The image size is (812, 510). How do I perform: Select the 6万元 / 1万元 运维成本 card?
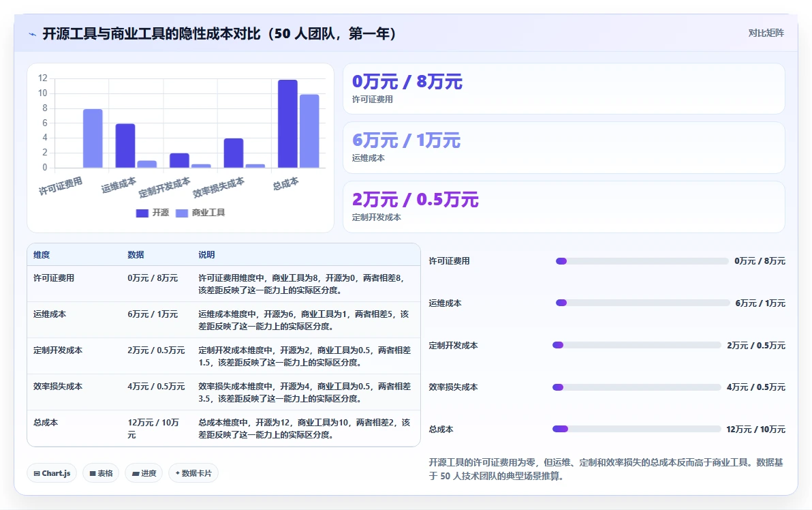[x=564, y=148]
